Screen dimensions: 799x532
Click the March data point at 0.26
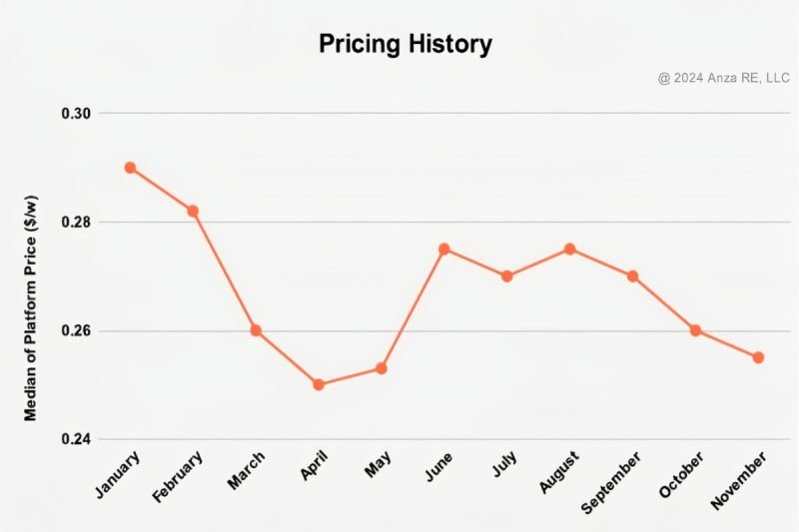[256, 330]
